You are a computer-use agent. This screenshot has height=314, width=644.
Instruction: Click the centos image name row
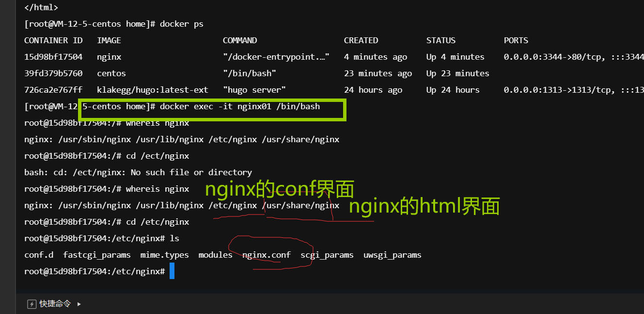pos(111,73)
